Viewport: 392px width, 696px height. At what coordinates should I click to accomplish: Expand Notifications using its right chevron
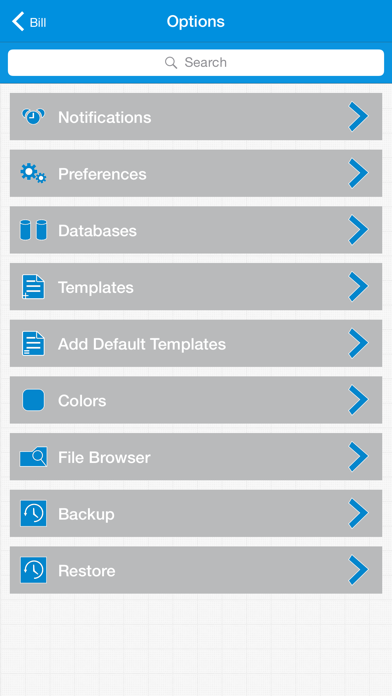tap(358, 117)
